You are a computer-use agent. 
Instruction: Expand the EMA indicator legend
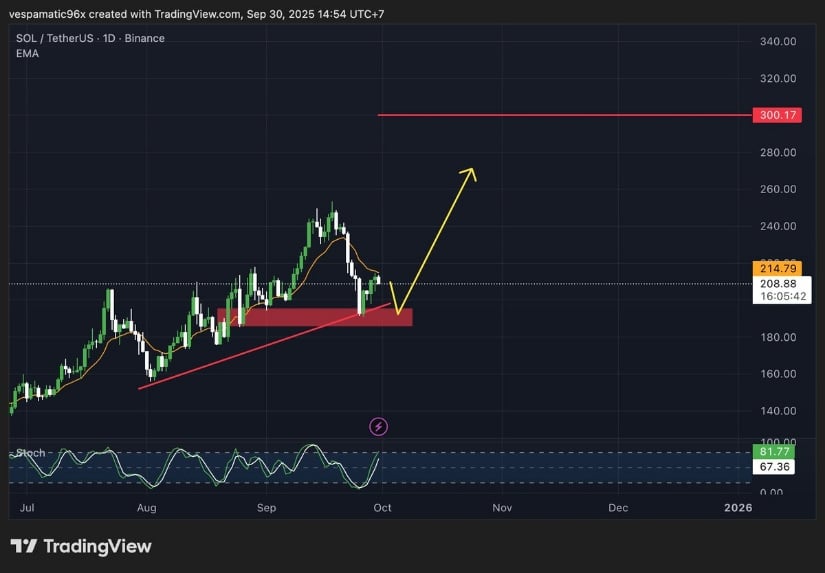pos(26,54)
